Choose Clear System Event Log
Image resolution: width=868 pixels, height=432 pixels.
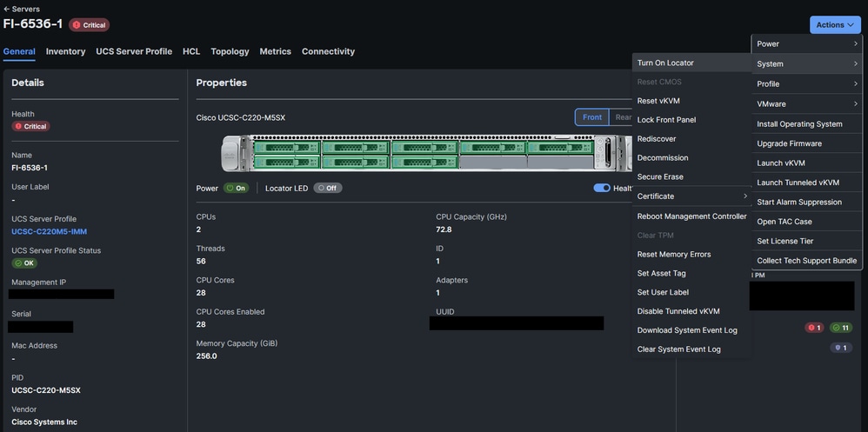(691, 349)
